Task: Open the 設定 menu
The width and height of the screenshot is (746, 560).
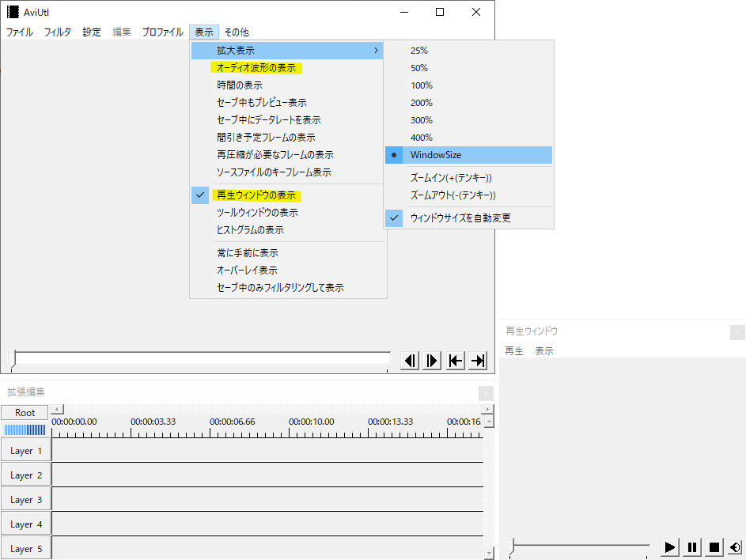Action: coord(92,32)
